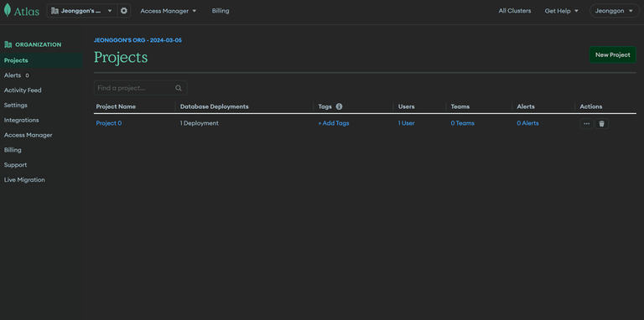Open the 0 Teams link
644x320 pixels.
coord(463,123)
